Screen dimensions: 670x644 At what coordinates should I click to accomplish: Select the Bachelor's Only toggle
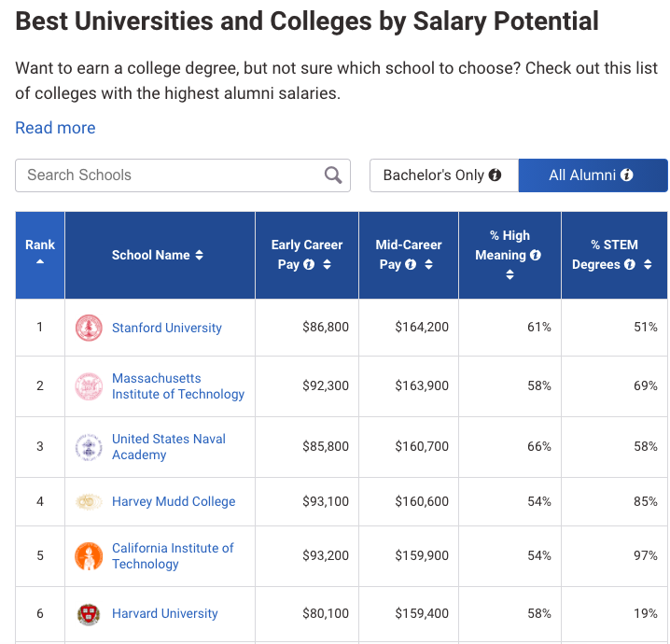(x=434, y=175)
